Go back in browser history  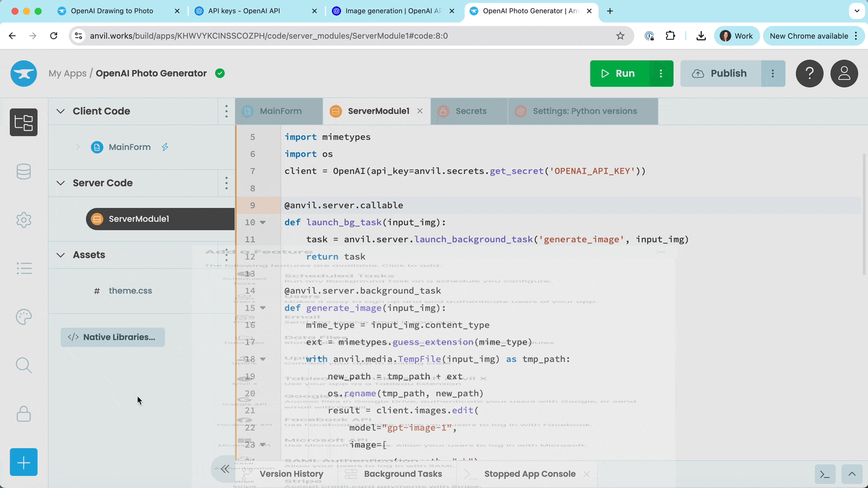pyautogui.click(x=12, y=36)
